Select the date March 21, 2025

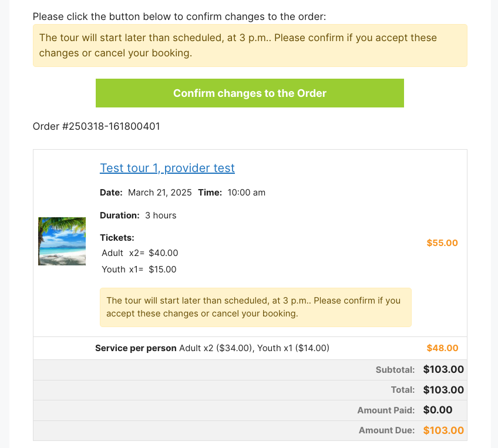click(x=160, y=193)
